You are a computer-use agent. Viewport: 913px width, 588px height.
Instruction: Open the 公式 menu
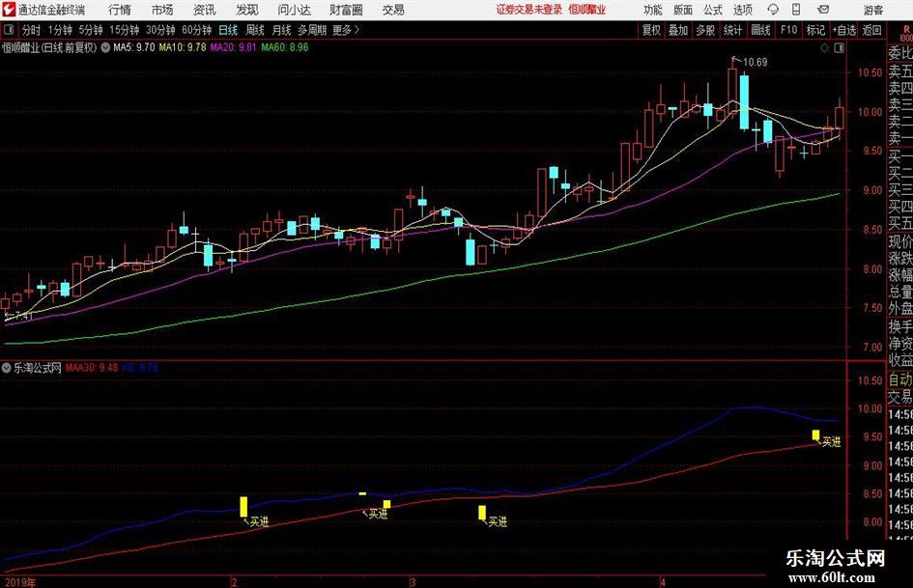tap(713, 10)
